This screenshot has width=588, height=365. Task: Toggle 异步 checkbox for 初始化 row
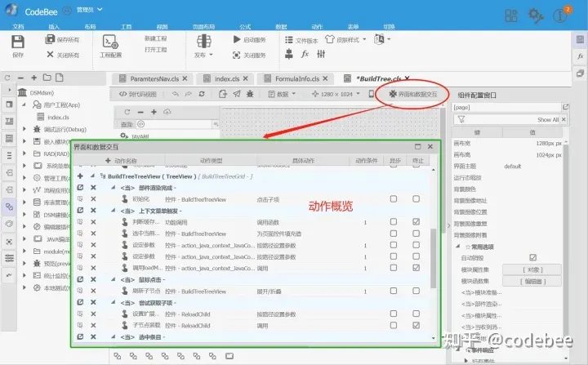pos(393,198)
